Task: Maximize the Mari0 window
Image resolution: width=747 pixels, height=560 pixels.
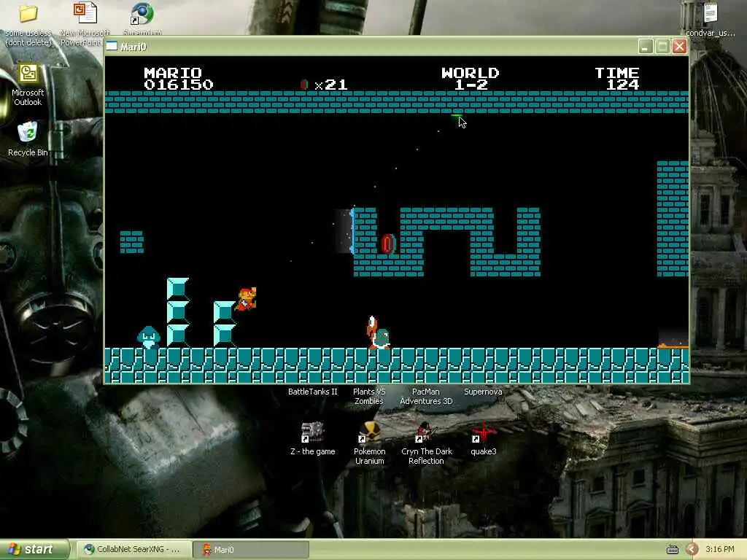Action: point(662,46)
